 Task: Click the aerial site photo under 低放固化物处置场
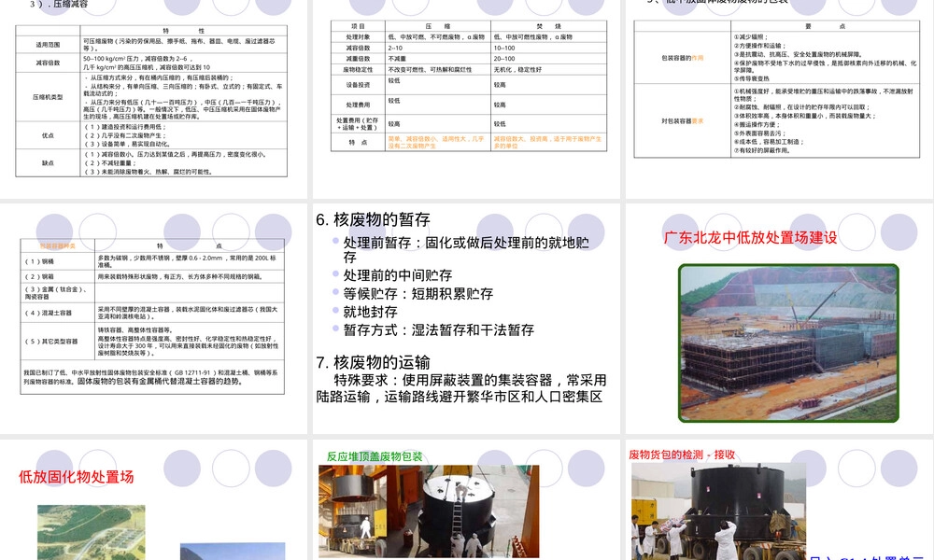pyautogui.click(x=92, y=533)
